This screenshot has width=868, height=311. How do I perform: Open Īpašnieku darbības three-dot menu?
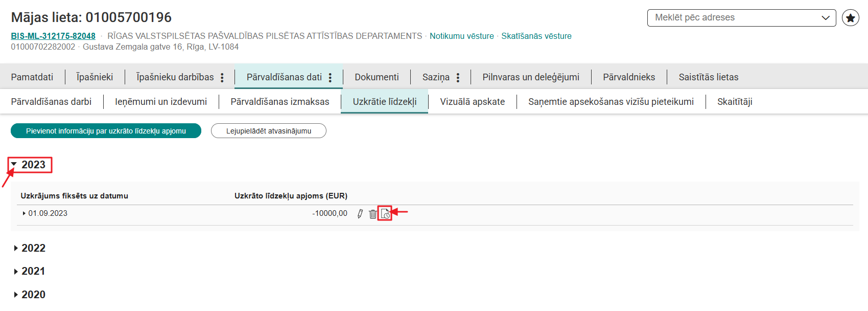222,77
